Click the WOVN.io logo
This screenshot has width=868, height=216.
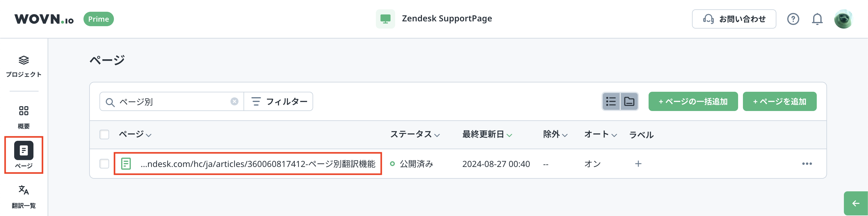(x=44, y=19)
